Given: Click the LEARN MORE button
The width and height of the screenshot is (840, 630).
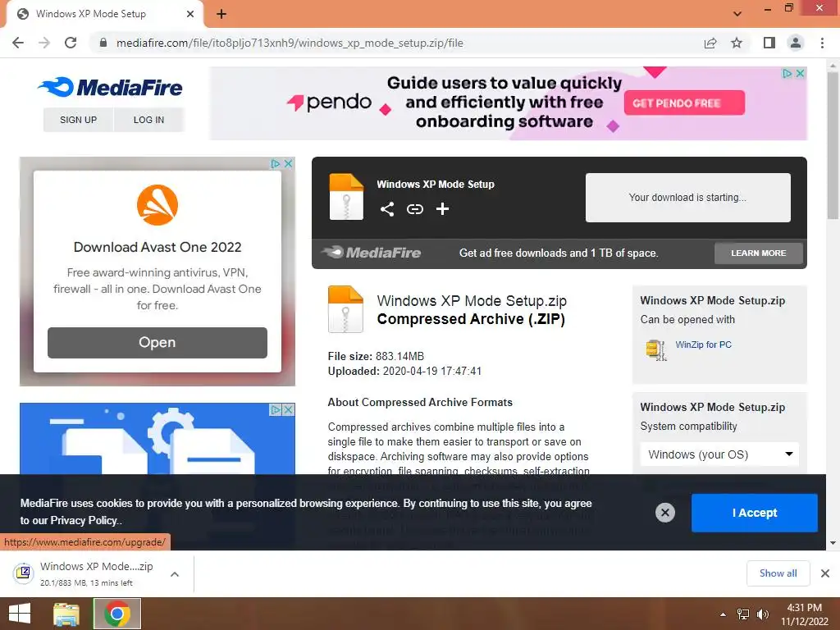Looking at the screenshot, I should pos(759,253).
